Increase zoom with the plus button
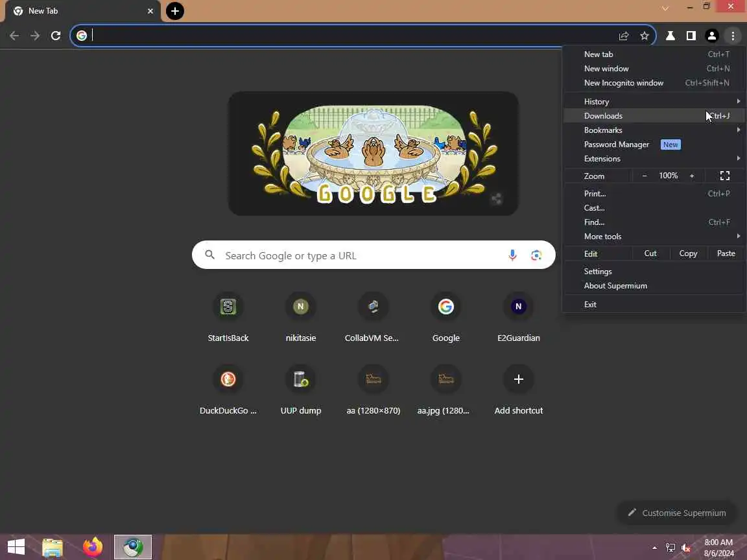 tap(692, 176)
